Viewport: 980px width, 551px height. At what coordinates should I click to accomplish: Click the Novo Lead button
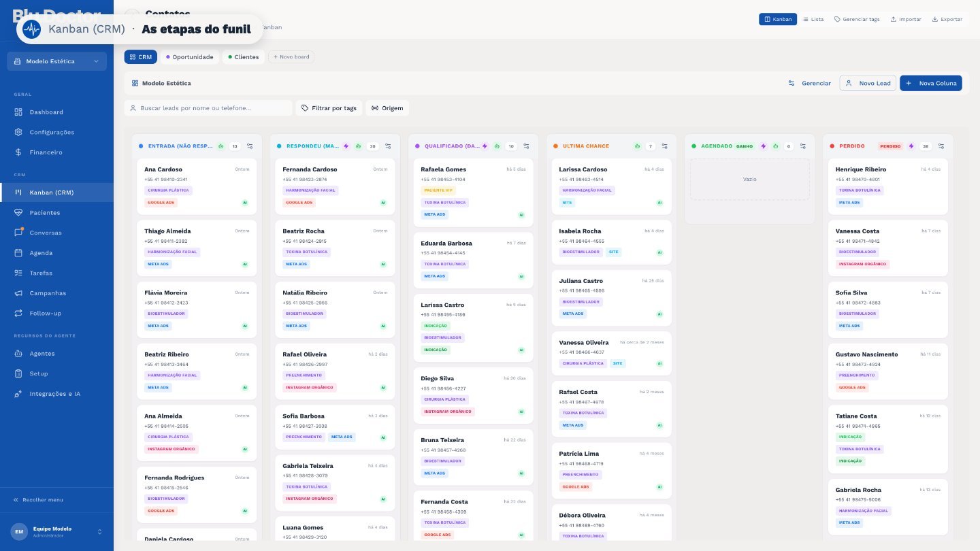click(867, 83)
